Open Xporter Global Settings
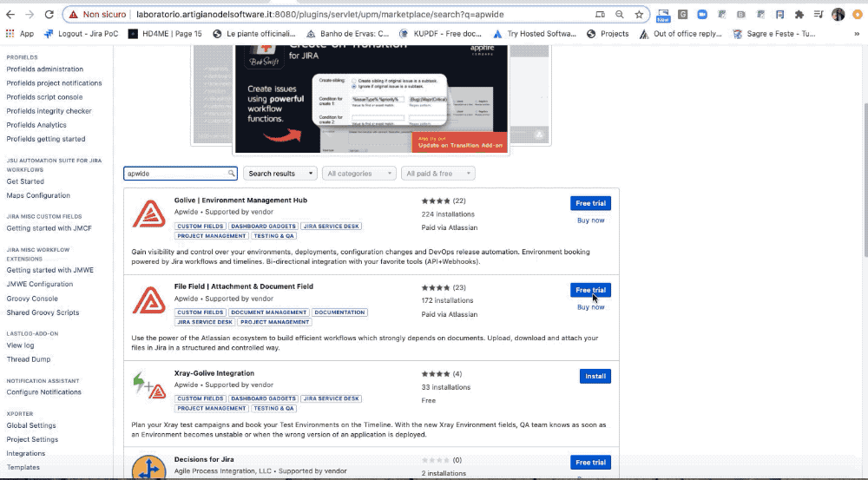This screenshot has height=480, width=868. click(31, 425)
